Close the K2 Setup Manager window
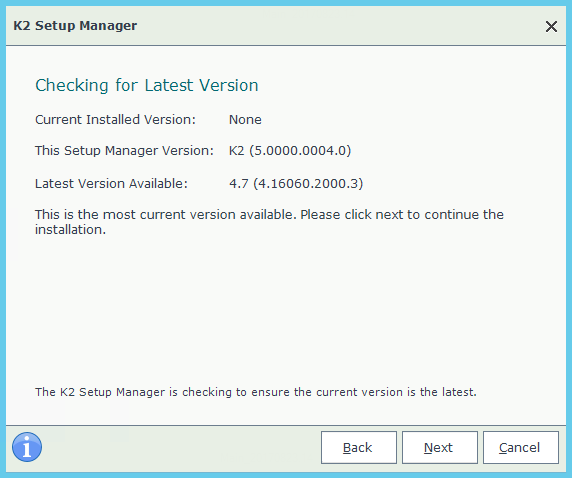The image size is (572, 478). (551, 26)
